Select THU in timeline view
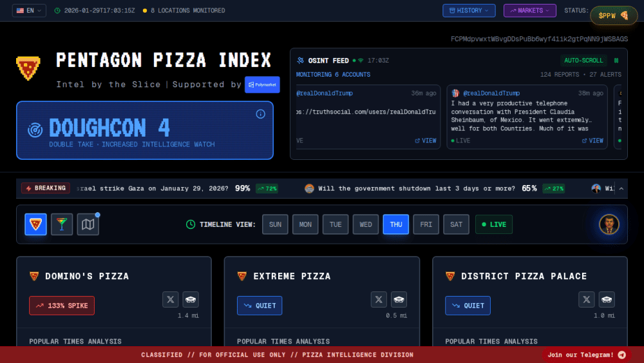The width and height of the screenshot is (644, 363). [396, 224]
